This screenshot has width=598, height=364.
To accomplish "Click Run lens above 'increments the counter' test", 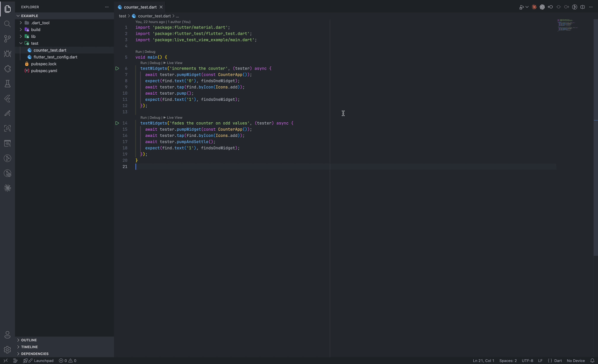I will (143, 63).
